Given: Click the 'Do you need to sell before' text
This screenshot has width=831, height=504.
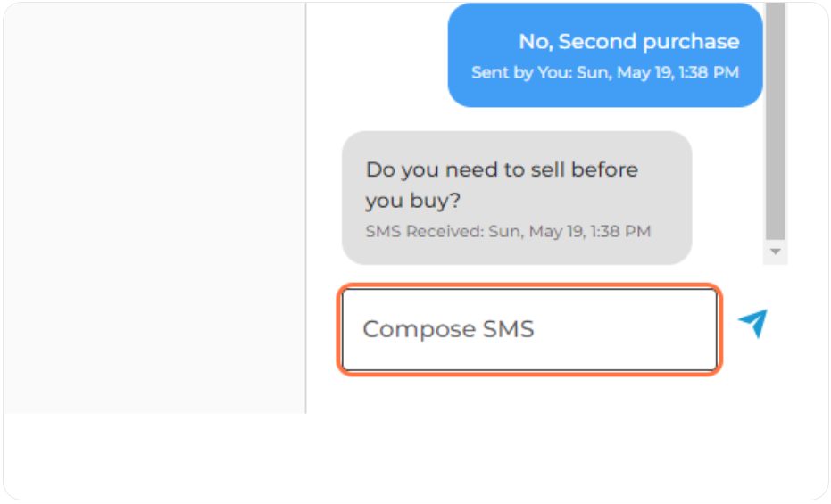Looking at the screenshot, I should (502, 170).
